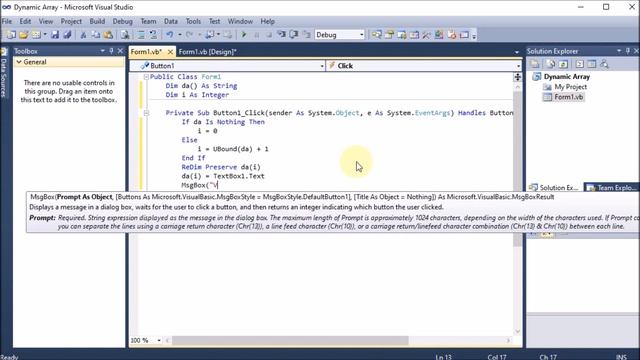Viewport: 640px width, 360px height.
Task: Pin the Toolbox panel with auto-hide icon
Action: point(111,51)
